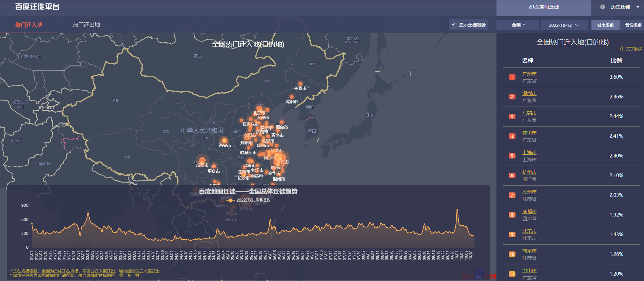The width and height of the screenshot is (644, 281).
Task: Click the question mark icon near 文字解读
Action: (x=622, y=49)
